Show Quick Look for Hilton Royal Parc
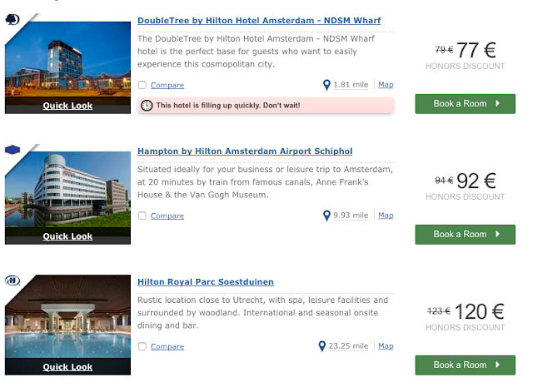 pyautogui.click(x=67, y=367)
